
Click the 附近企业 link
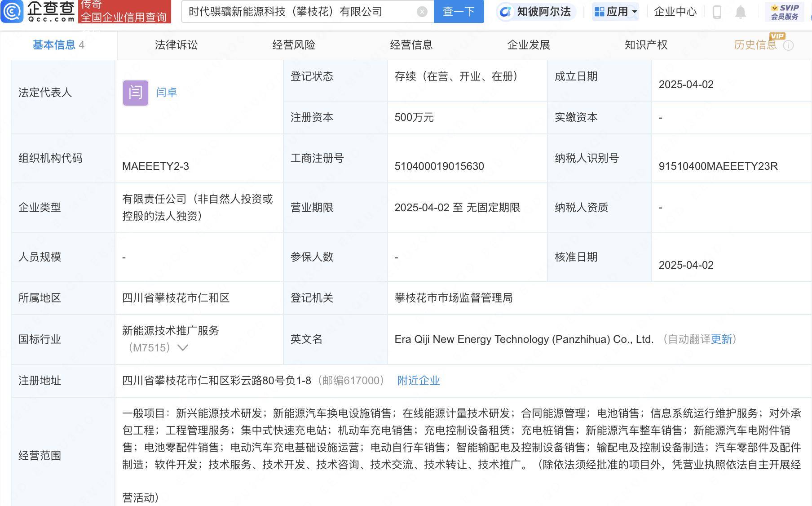click(418, 381)
